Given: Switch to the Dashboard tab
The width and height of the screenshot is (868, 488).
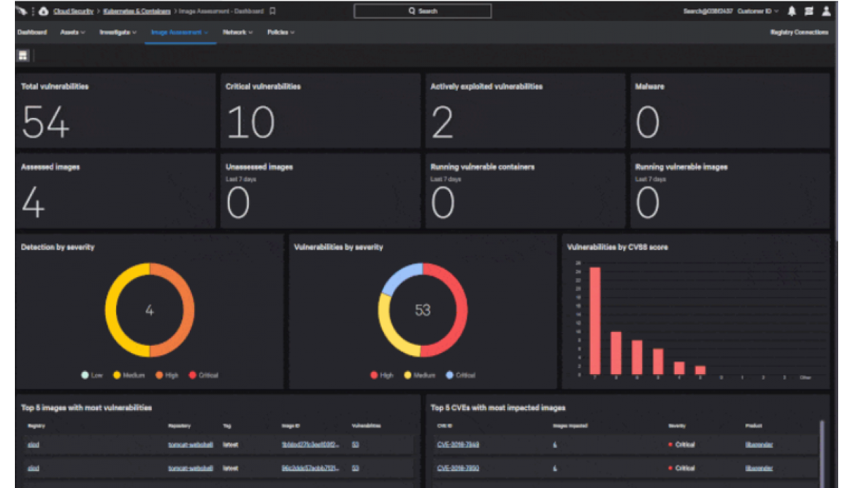Looking at the screenshot, I should (x=32, y=32).
